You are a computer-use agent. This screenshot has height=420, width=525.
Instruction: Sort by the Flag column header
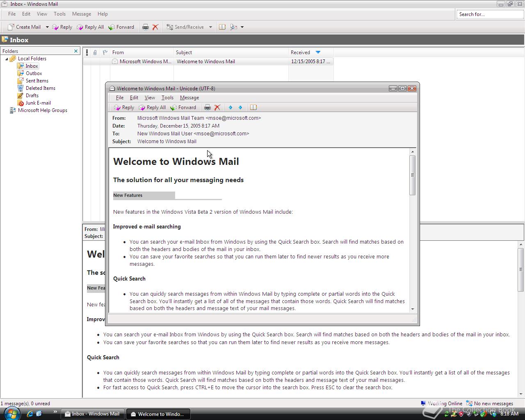pos(105,52)
